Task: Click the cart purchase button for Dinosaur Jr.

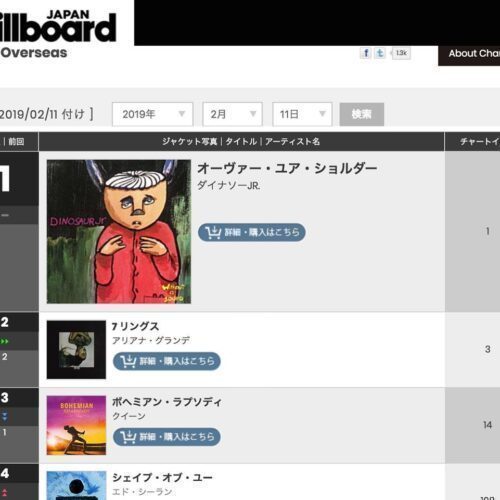Action: coord(252,232)
